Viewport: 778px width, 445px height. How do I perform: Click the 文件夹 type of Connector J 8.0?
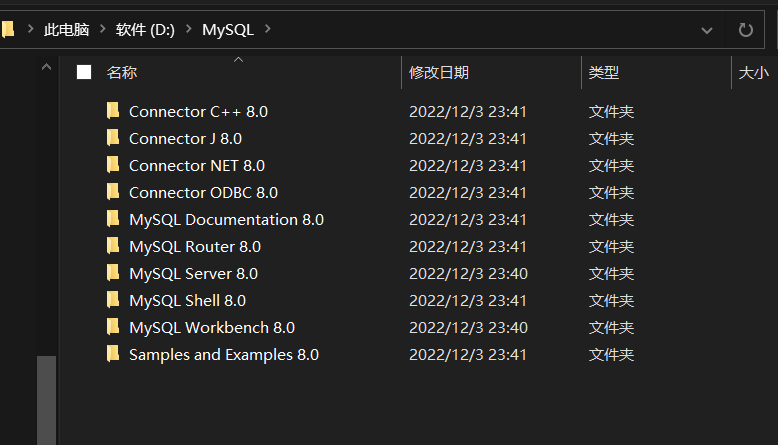(611, 138)
